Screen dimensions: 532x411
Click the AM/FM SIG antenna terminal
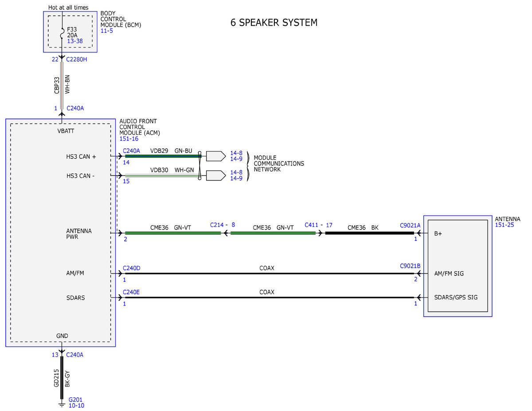(449, 274)
